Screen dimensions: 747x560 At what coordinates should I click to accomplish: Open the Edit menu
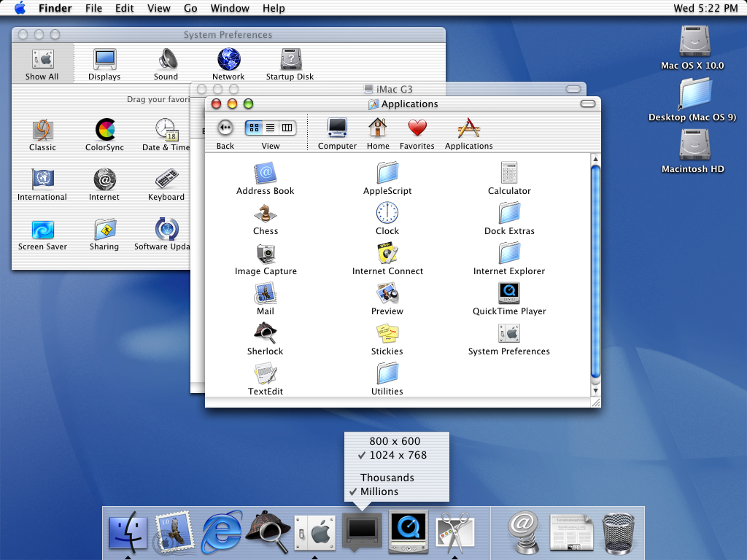(x=124, y=8)
